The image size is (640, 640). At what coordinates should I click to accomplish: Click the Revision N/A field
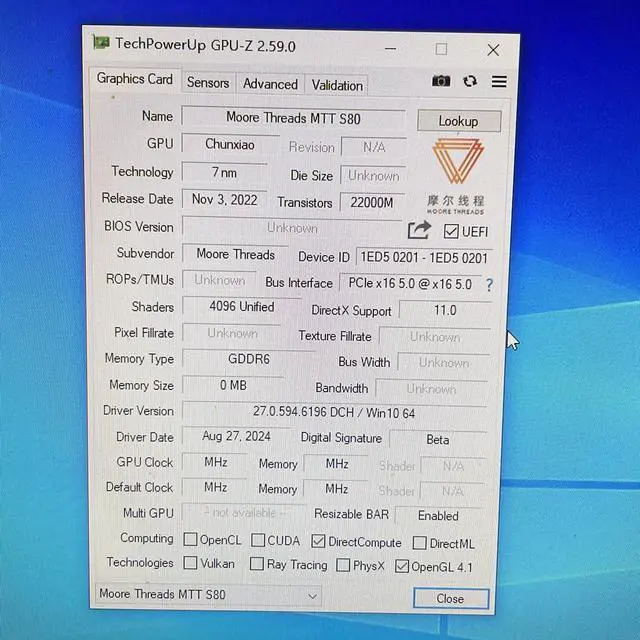(x=374, y=147)
